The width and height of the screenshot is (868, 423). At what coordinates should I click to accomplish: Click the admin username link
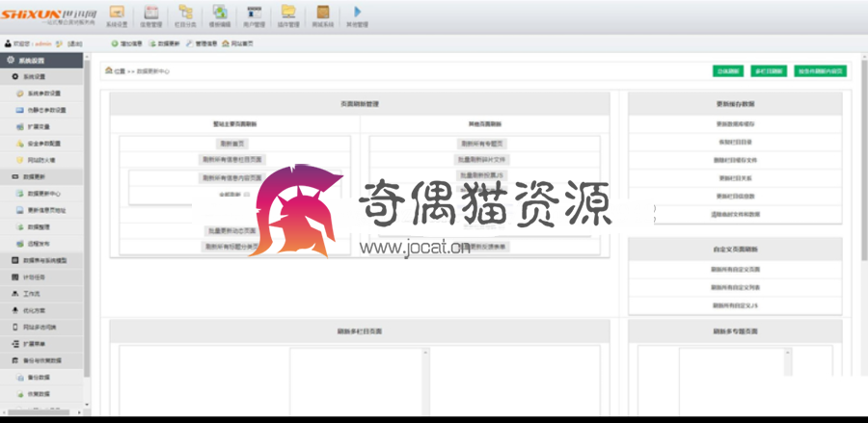[43, 43]
